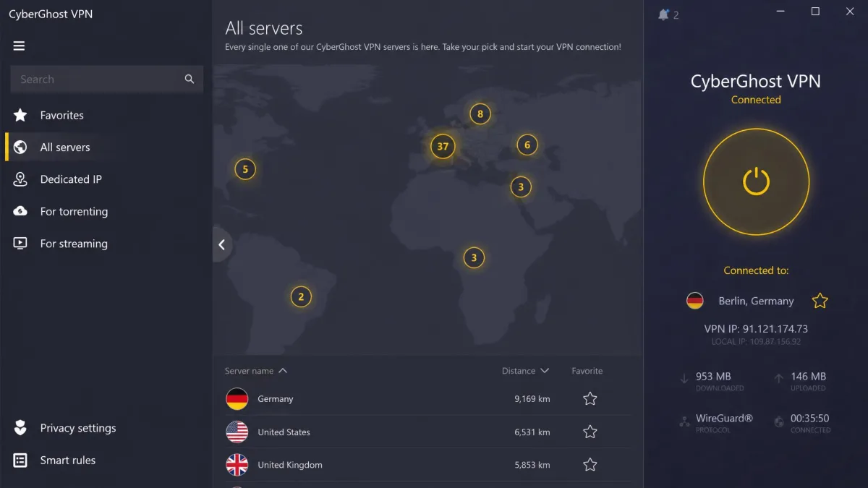Click the torrenting cloud download icon

(x=20, y=211)
